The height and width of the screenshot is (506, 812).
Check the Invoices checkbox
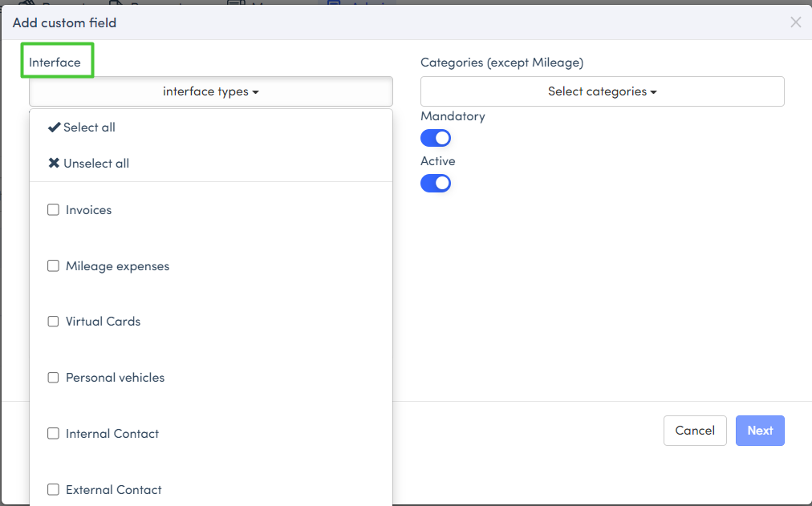[x=54, y=210]
